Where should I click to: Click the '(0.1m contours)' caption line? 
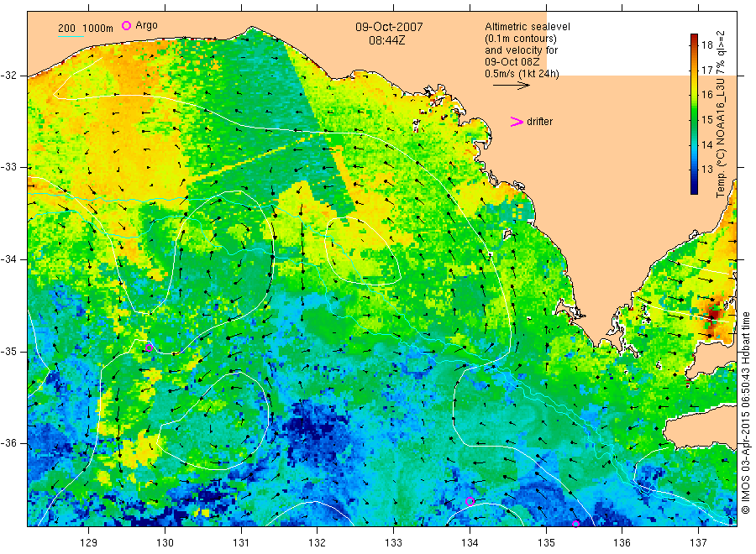pyautogui.click(x=521, y=39)
